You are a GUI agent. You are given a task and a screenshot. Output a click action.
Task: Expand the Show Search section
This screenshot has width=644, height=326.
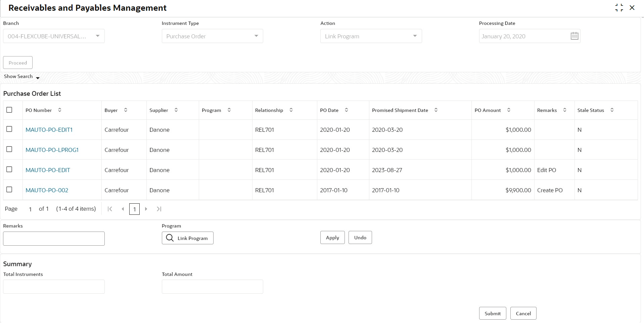click(x=22, y=77)
